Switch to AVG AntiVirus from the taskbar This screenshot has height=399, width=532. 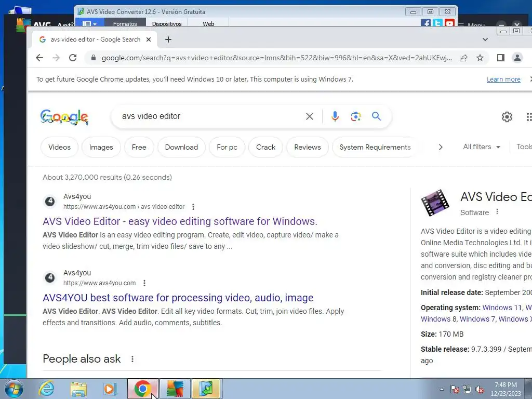(x=175, y=389)
